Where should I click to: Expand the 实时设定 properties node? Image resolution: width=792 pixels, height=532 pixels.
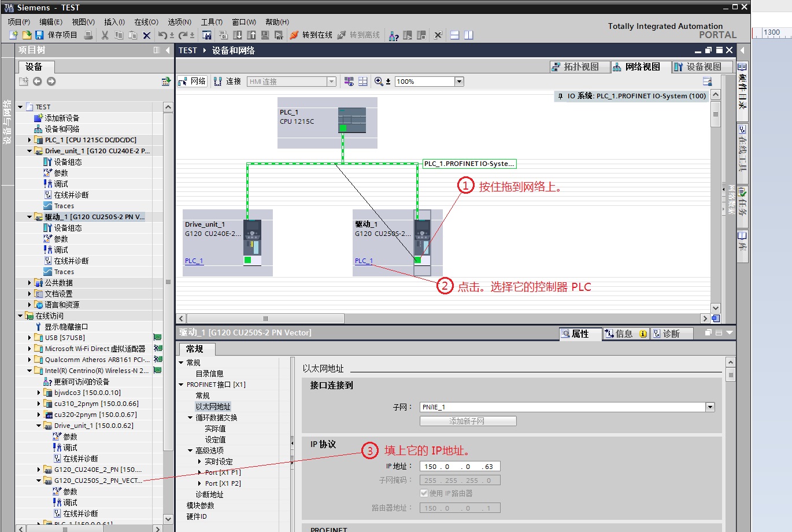point(199,461)
